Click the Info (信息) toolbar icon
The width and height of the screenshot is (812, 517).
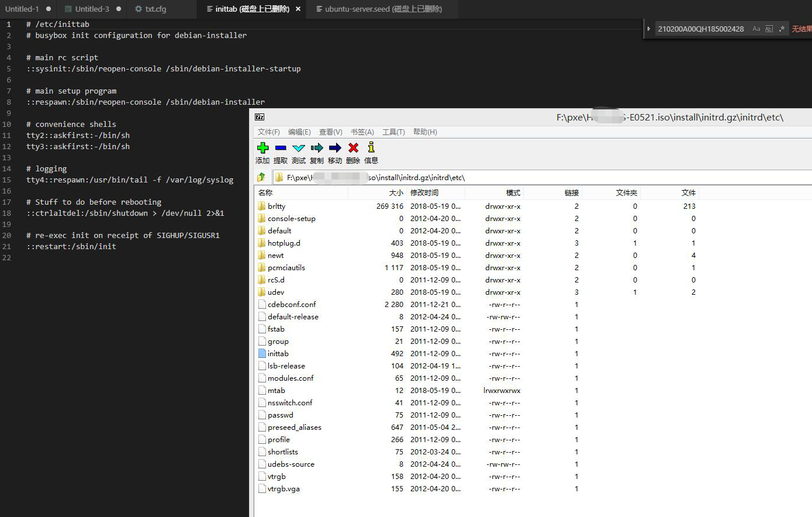(x=371, y=148)
